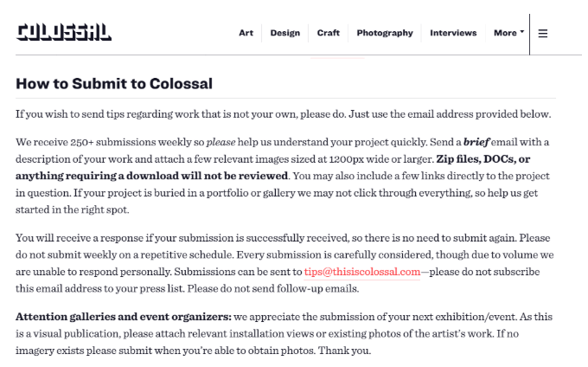
Task: Expand the More dropdown caret
Action: click(x=522, y=32)
